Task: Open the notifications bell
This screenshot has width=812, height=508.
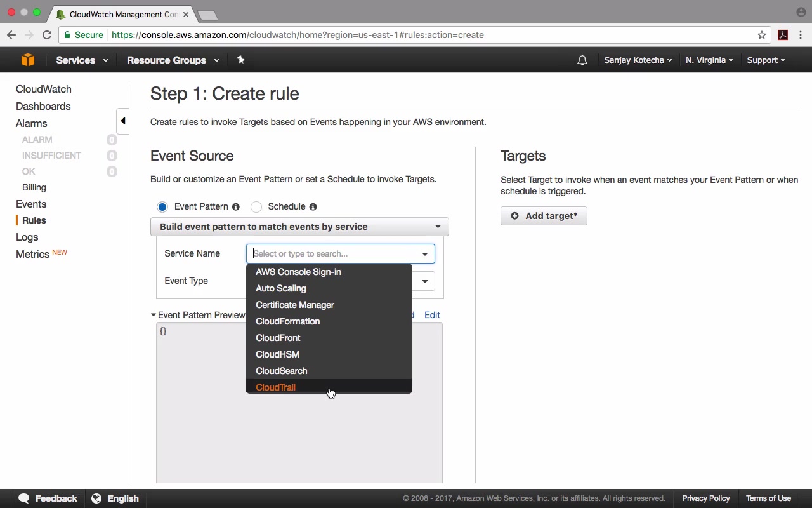Action: 582,60
